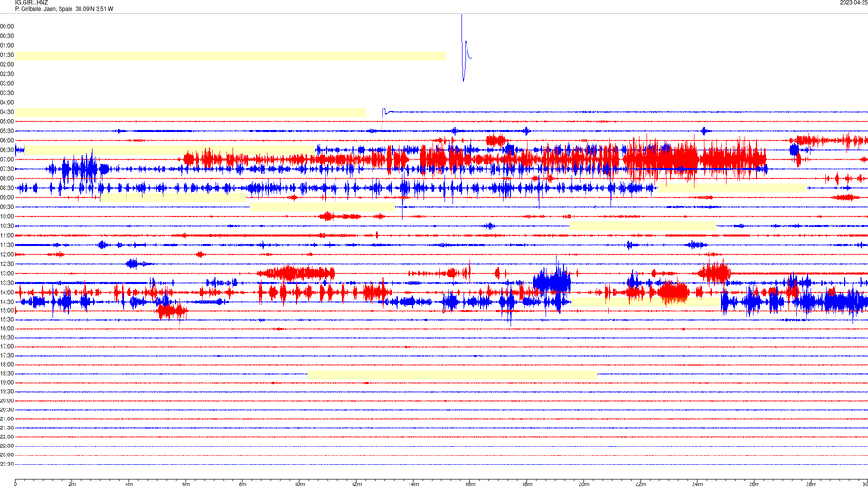Pick the 14m mark on the minute axis
868x488 pixels.
[x=413, y=484]
